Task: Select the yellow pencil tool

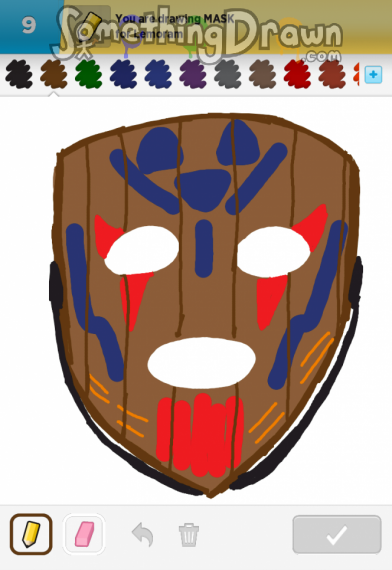Action: 31,534
